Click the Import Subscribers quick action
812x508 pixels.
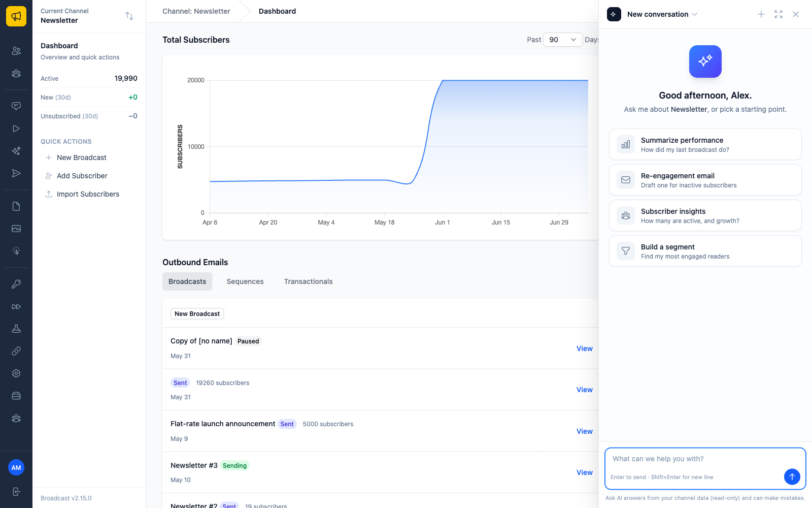point(88,194)
